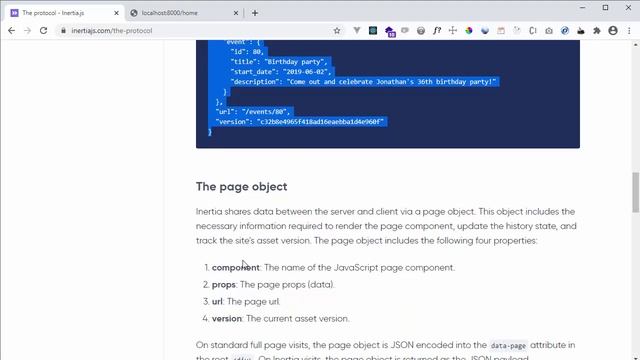The width and height of the screenshot is (640, 360).
Task: Click the gray round face extension icon
Action: 421,31
